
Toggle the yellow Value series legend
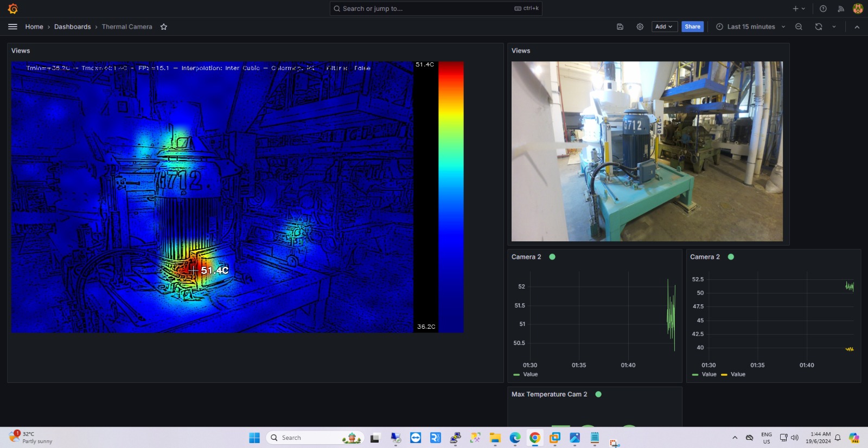click(737, 374)
